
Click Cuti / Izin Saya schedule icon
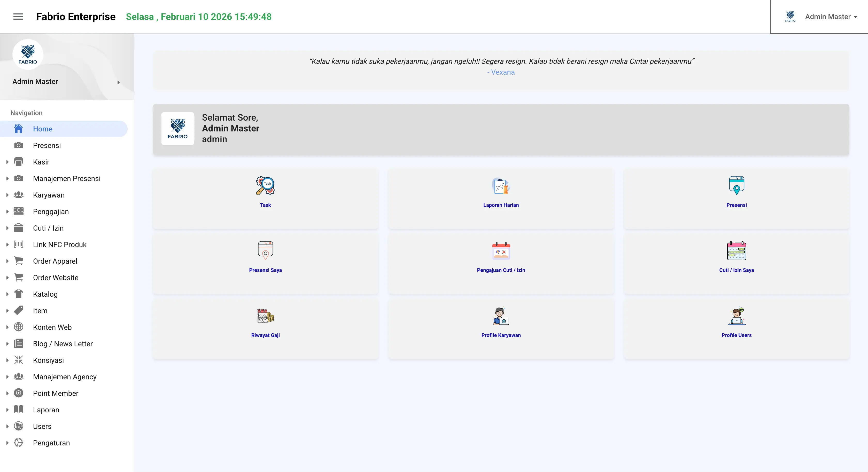(x=736, y=251)
